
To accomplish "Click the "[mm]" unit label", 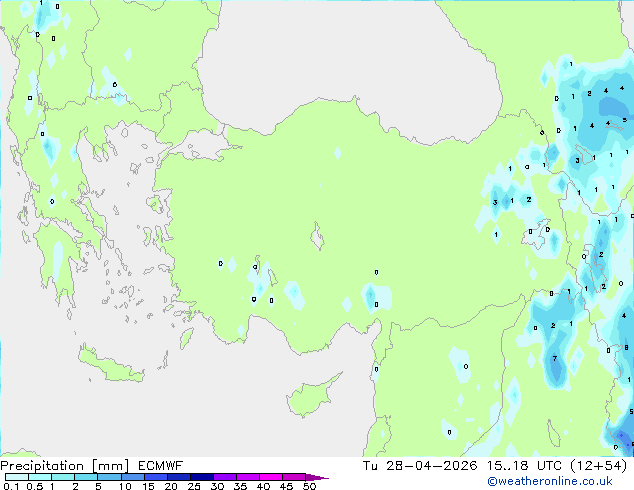I will pyautogui.click(x=110, y=466).
